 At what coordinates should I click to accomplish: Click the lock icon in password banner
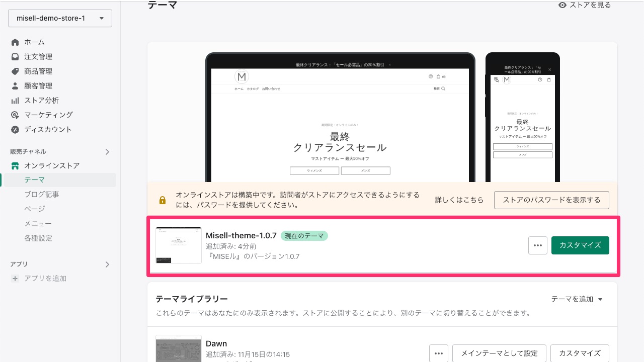point(163,200)
